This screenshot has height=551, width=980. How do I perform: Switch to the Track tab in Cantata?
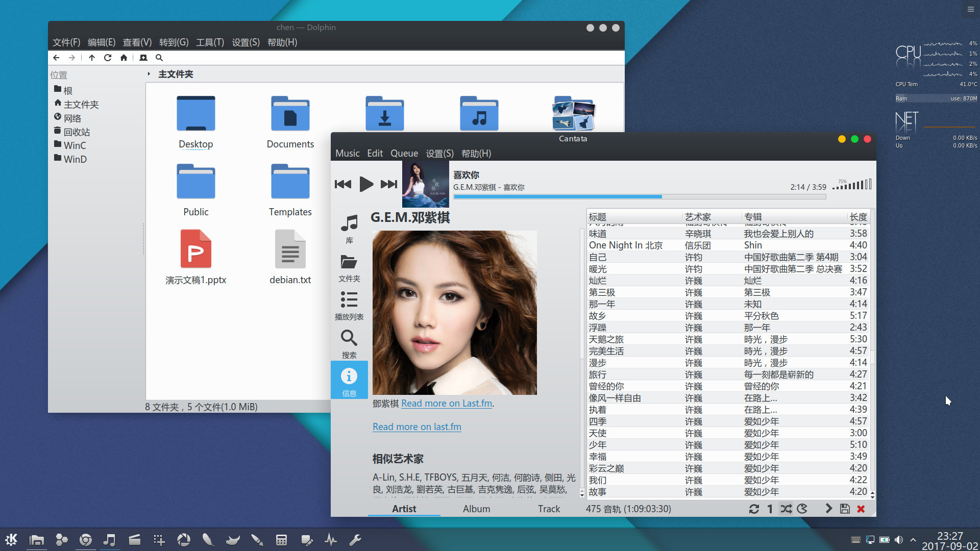click(549, 509)
